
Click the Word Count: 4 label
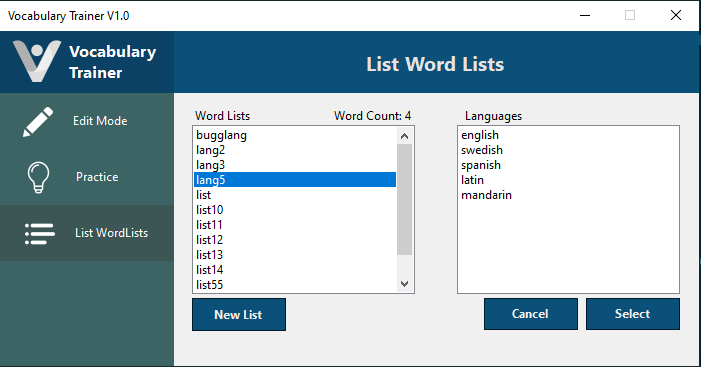(x=372, y=116)
